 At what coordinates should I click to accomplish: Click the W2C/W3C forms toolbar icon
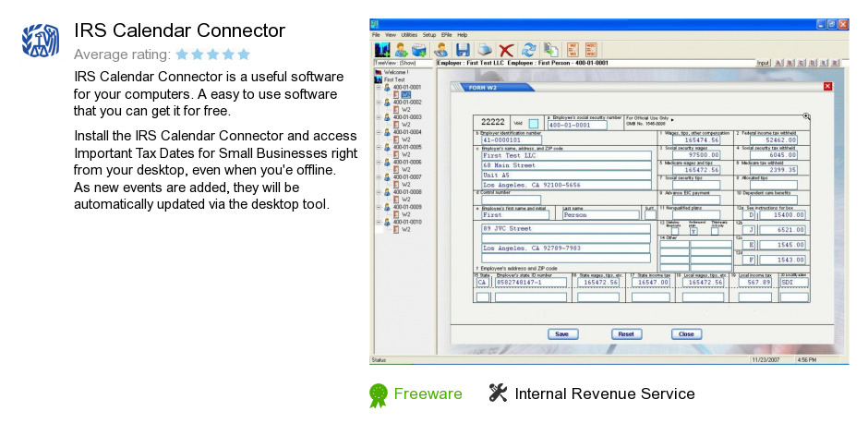[x=591, y=50]
